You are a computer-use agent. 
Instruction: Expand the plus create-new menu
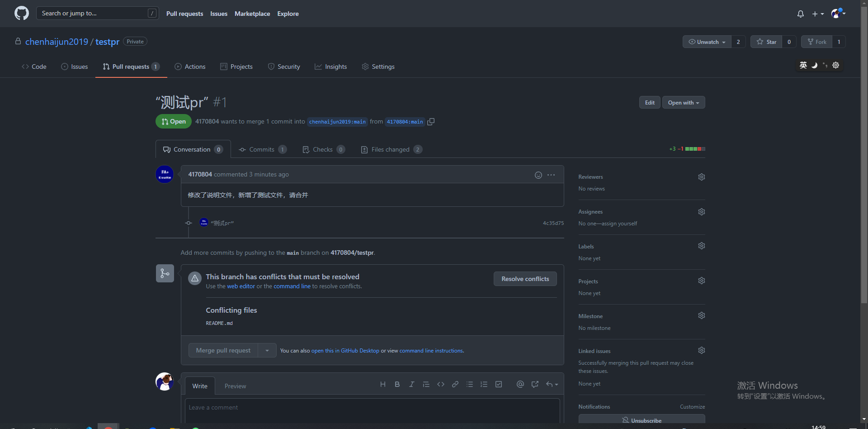[818, 14]
